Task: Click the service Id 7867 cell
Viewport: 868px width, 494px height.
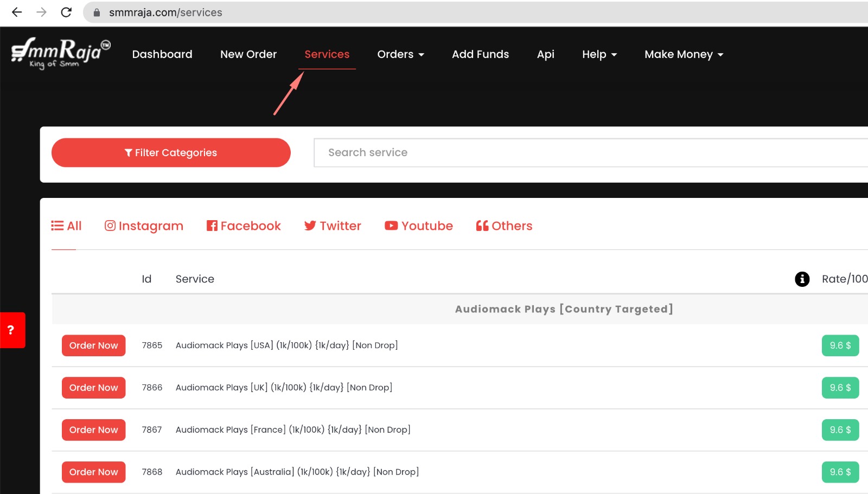Action: click(x=152, y=430)
